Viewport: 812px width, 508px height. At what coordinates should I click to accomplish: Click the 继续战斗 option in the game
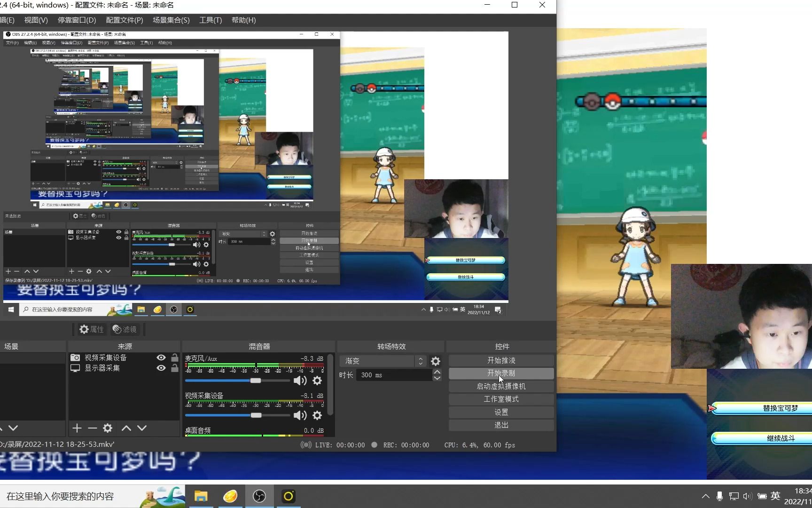762,438
